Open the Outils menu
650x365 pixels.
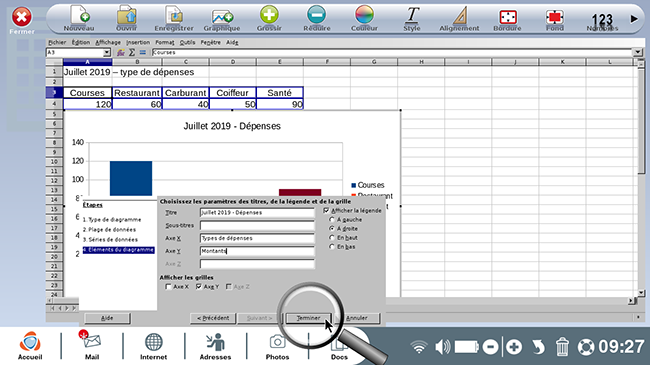coord(187,42)
